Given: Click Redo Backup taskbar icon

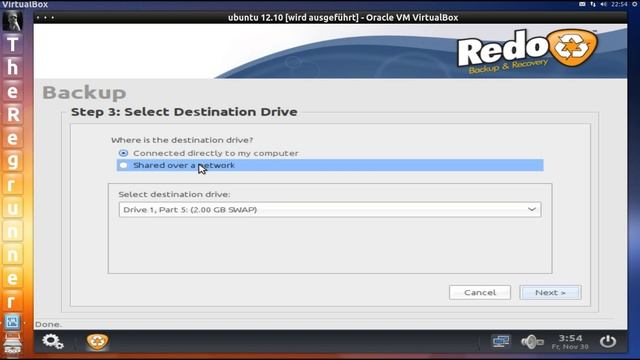Looking at the screenshot, I should [x=97, y=341].
